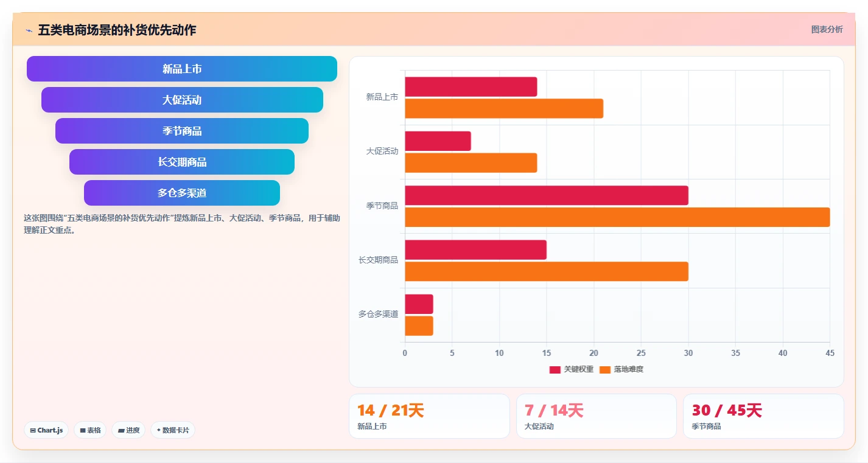Toggle the 关键权重 legend item

(572, 369)
